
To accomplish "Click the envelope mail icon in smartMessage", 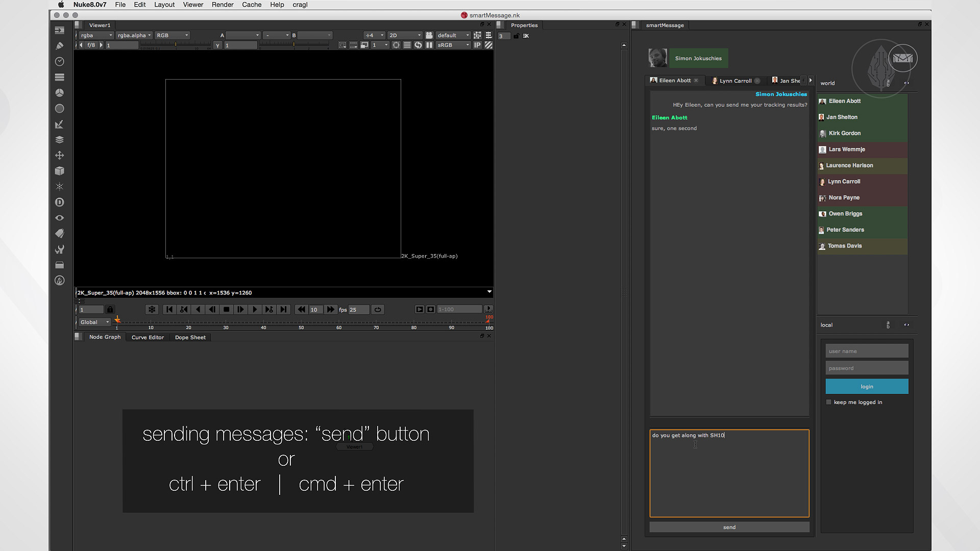I will click(x=902, y=58).
